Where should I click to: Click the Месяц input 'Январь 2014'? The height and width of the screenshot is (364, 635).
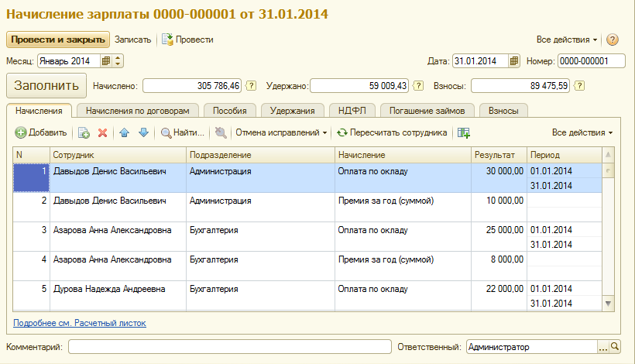coord(69,61)
